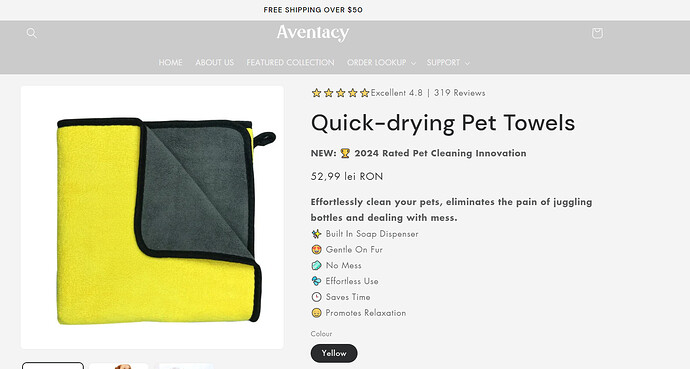690x369 pixels.
Task: Click the Free Shipping Over $50 banner
Action: (x=313, y=10)
